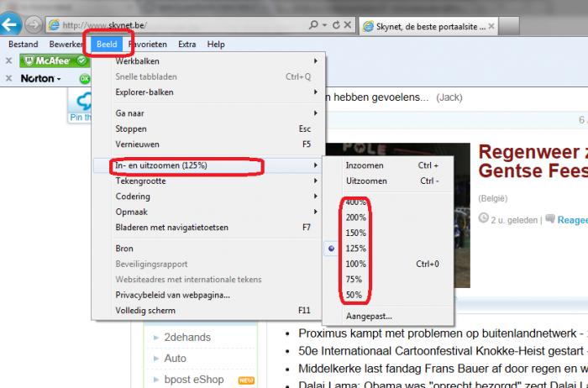This screenshot has width=588, height=388.
Task: Close the McAfee toolbar with X
Action: point(8,60)
